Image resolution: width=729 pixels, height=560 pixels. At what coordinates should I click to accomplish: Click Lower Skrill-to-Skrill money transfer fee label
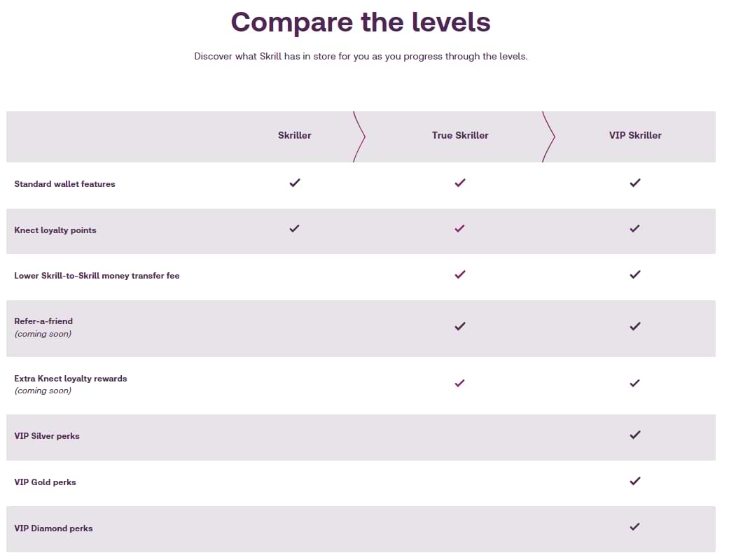coord(97,276)
